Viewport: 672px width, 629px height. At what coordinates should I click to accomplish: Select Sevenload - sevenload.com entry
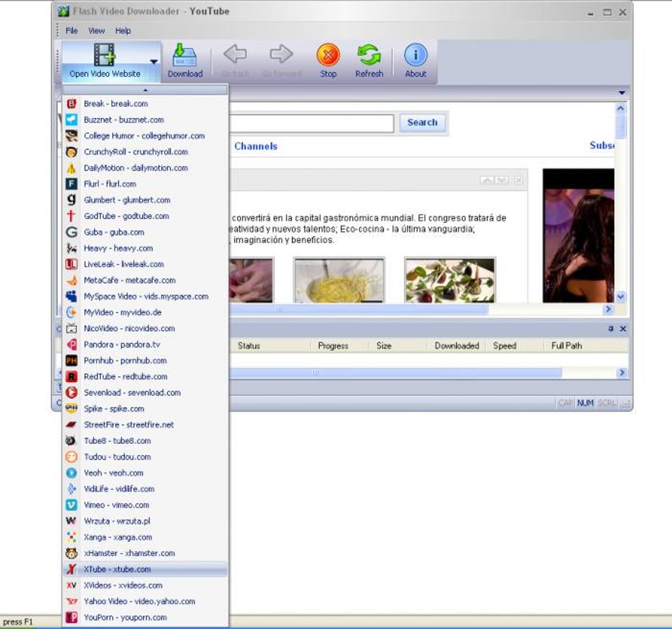pyautogui.click(x=146, y=392)
